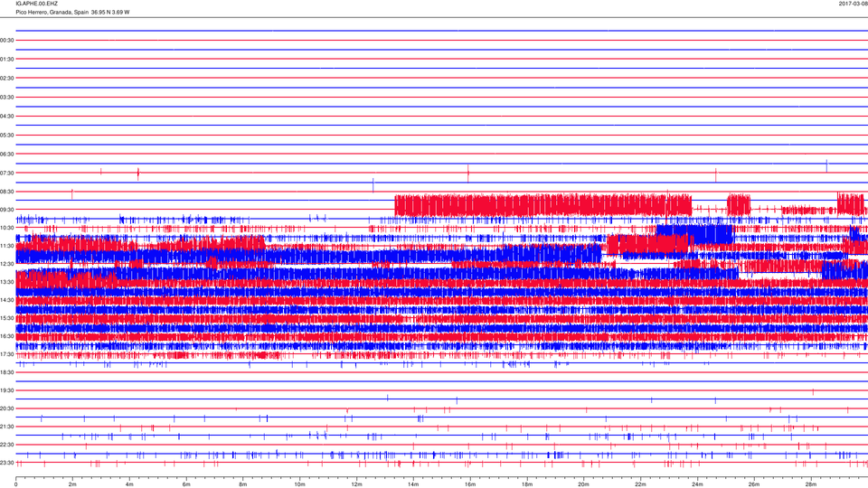Click the 18m axis tick label
This screenshot has height=488, width=868.
526,484
